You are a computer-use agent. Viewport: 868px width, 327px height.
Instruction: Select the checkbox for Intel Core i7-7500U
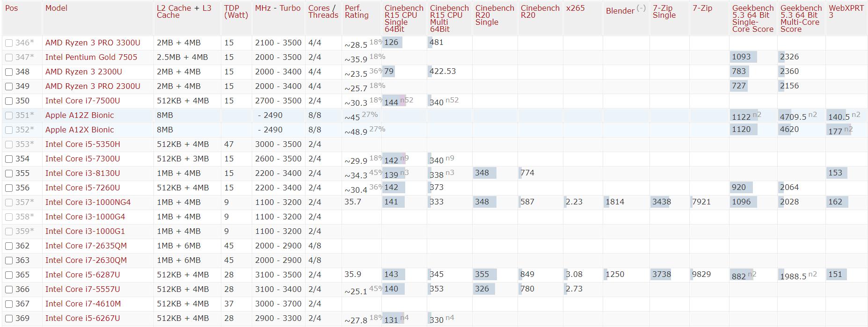(9, 101)
